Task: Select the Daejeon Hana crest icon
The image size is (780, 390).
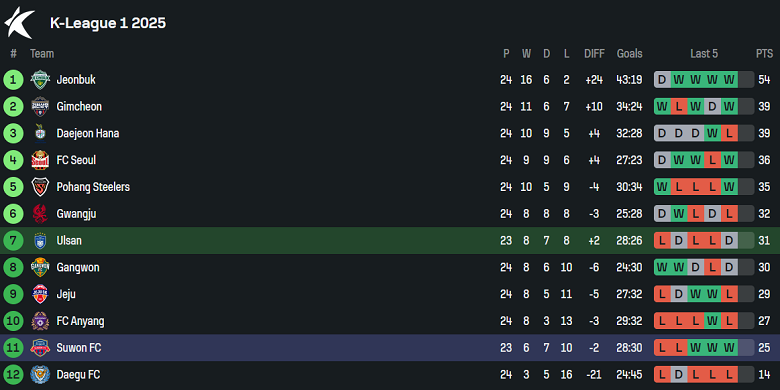Action: coord(40,133)
